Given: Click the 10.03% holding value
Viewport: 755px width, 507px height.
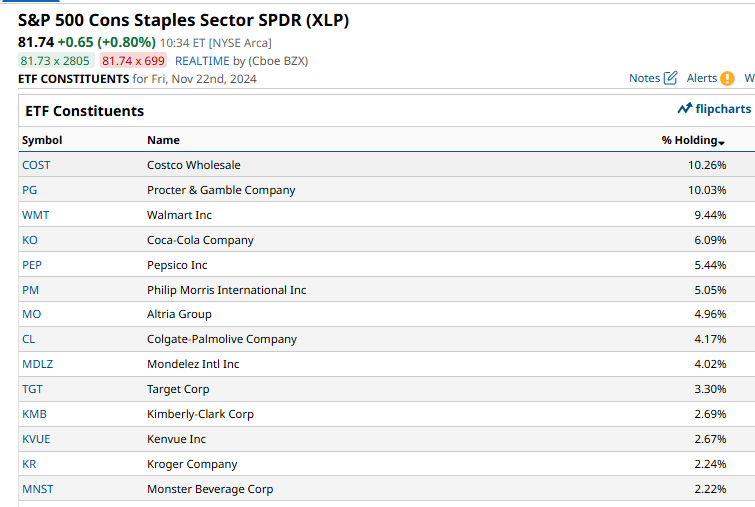Looking at the screenshot, I should (x=707, y=190).
